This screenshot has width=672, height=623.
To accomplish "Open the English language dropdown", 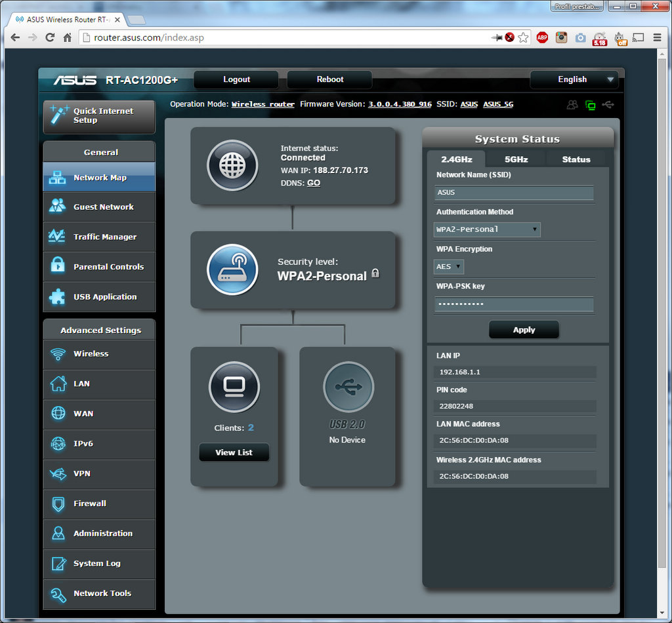I will pyautogui.click(x=574, y=79).
